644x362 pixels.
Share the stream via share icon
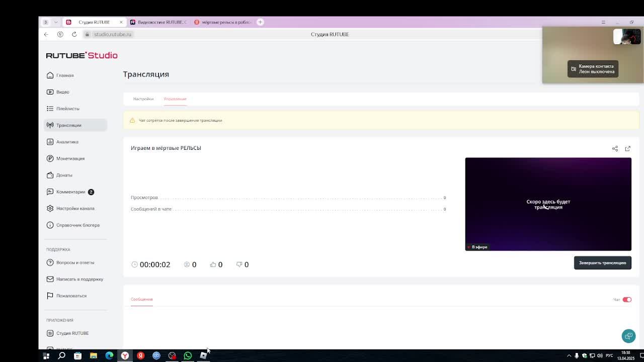point(615,148)
